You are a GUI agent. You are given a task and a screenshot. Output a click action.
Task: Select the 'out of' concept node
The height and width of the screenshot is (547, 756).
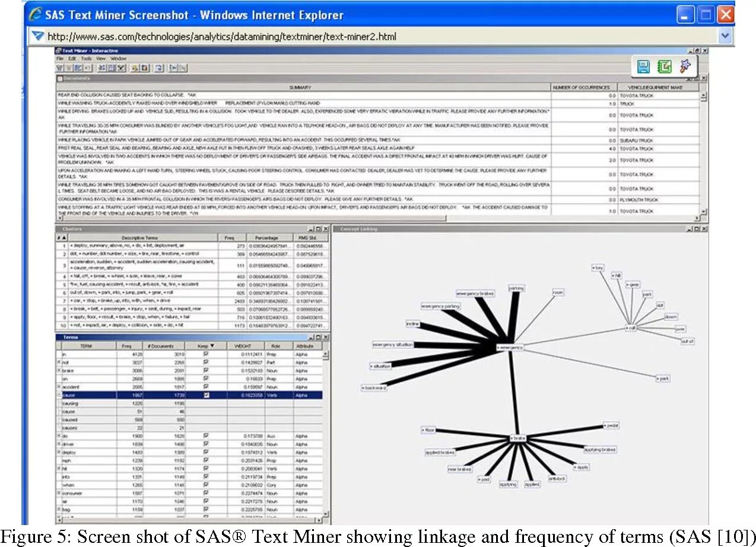click(x=687, y=341)
